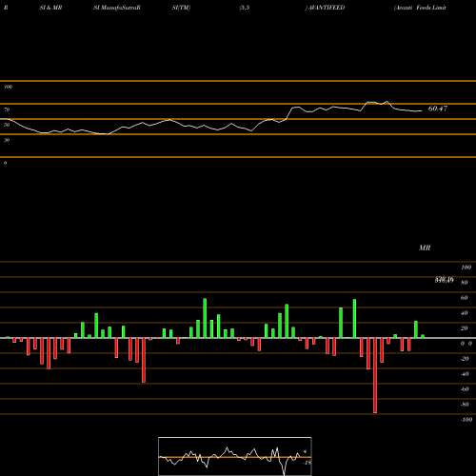Screen dimensions: 476x476
Task: Select the AVANTIFEED ticker text in header
Action: point(327,8)
